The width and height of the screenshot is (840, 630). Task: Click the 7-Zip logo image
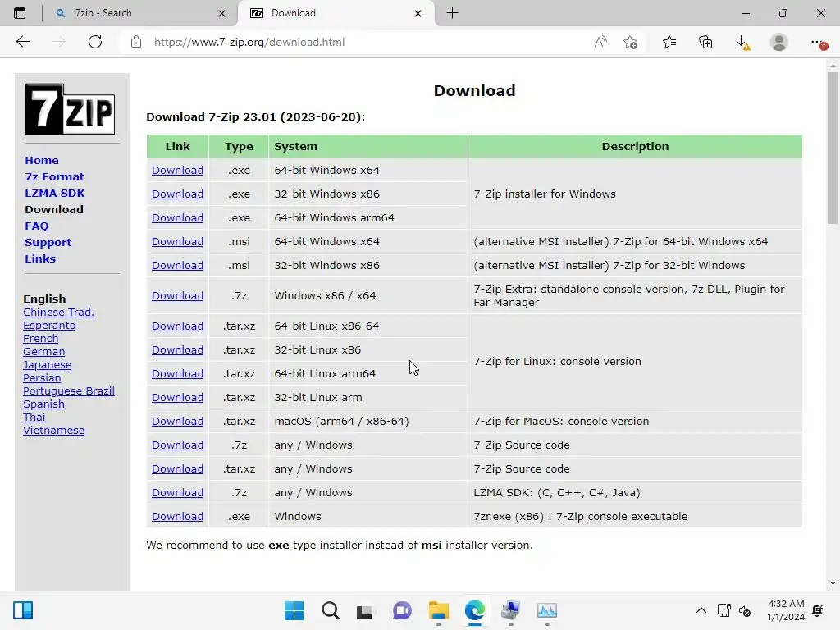click(x=70, y=109)
